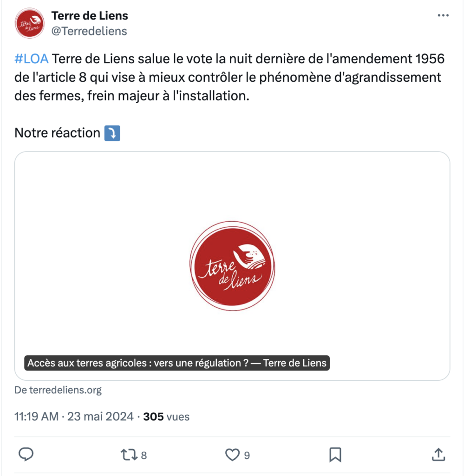470x476 pixels.
Task: Reply to the Terre de Liens tweet
Action: pos(26,455)
